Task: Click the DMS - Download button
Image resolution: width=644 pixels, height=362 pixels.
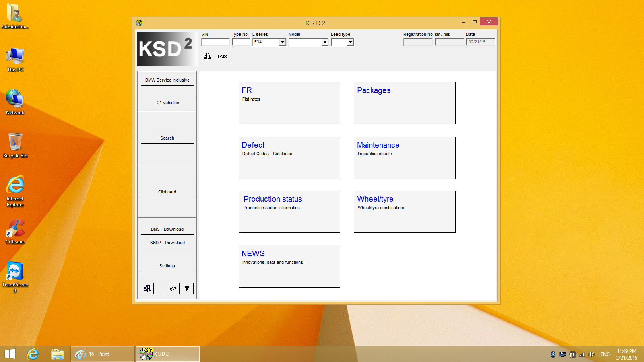Action: pyautogui.click(x=167, y=229)
